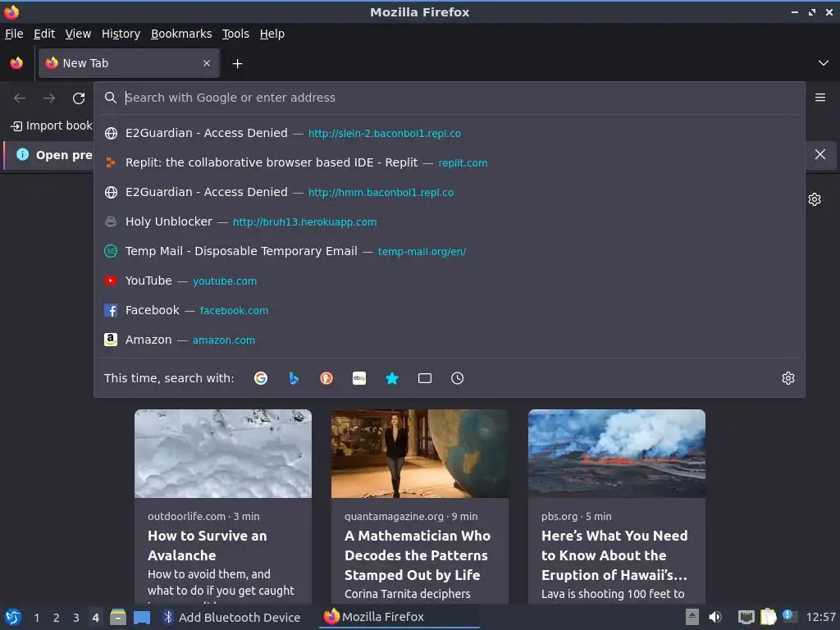Choose the YouTube suggestion

point(449,281)
